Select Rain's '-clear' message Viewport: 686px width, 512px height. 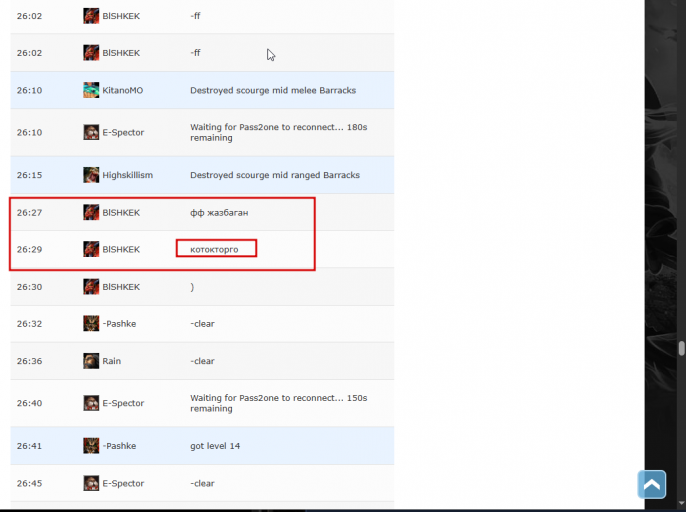point(202,361)
